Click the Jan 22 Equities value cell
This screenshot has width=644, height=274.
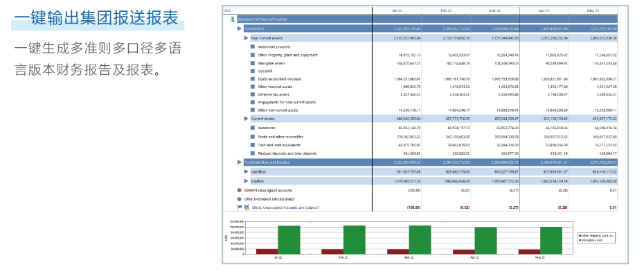point(397,181)
